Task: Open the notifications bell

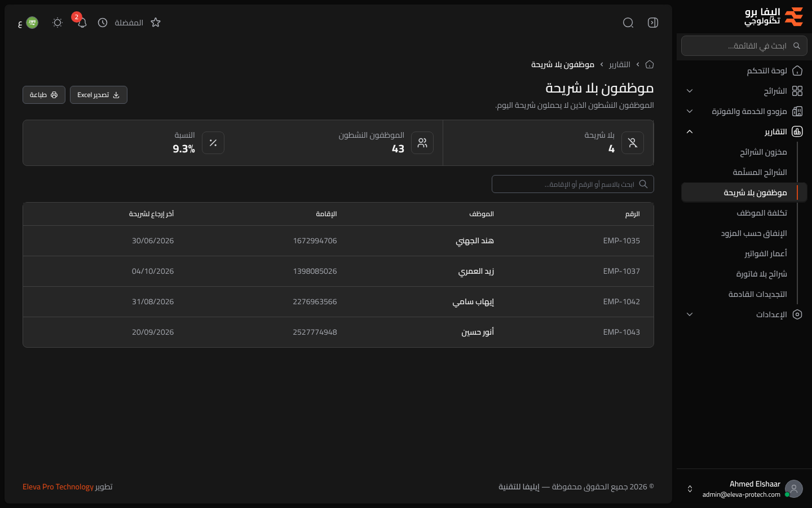Action: point(82,23)
